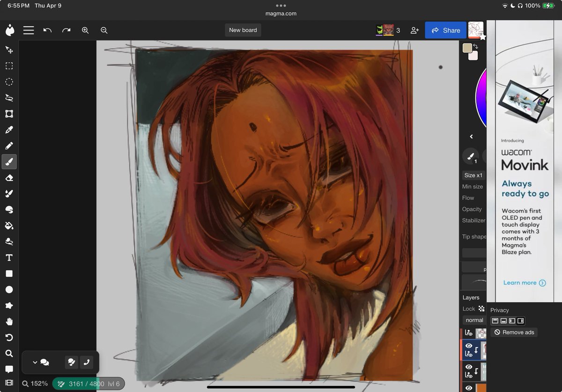Select the AI paint tool
This screenshot has height=392, width=562.
pyautogui.click(x=9, y=210)
